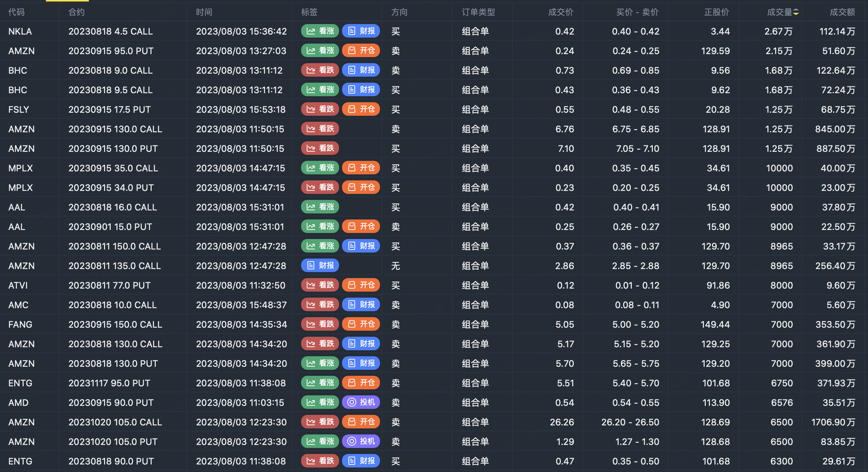Click the 开仓 tag in AAL 15.0 PUT row
868x472 pixels.
point(361,227)
